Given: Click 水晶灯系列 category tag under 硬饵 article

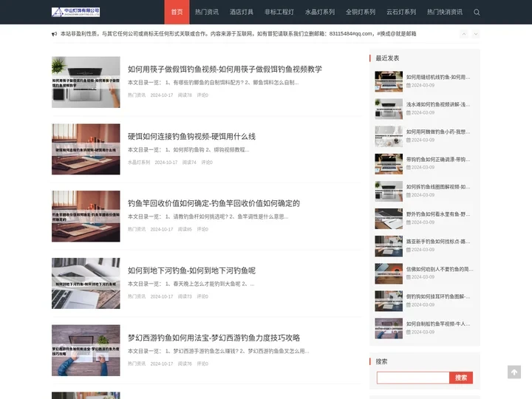Looking at the screenshot, I should point(139,163).
